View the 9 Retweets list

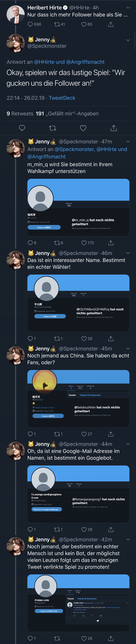point(20,114)
